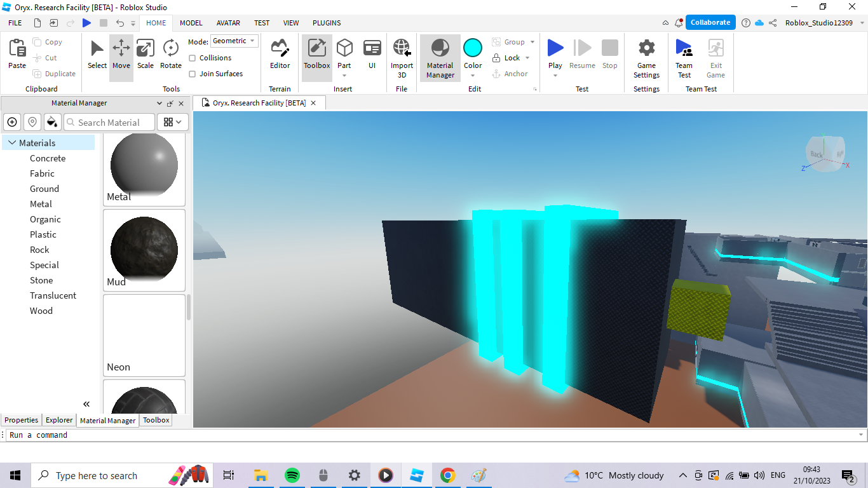
Task: Collapse the material sidebar with double chevron
Action: tap(86, 404)
